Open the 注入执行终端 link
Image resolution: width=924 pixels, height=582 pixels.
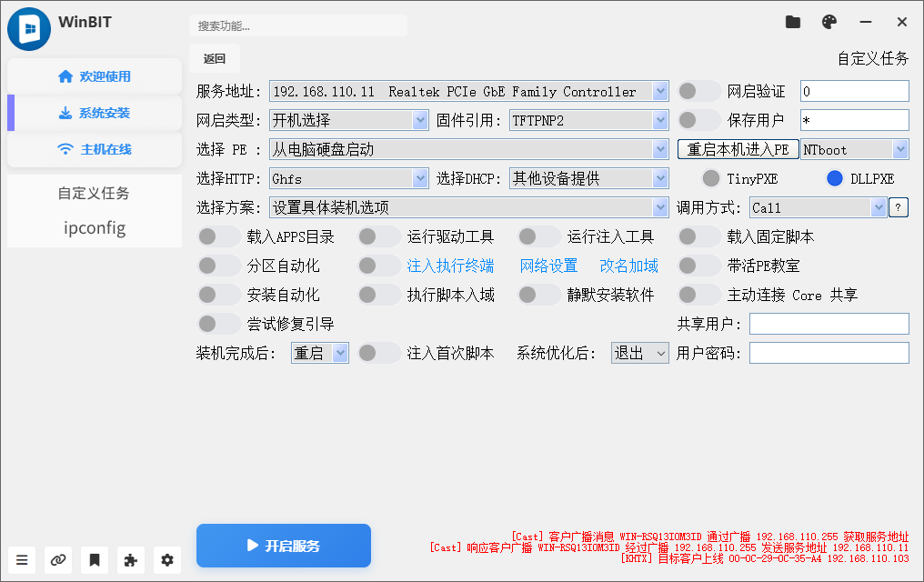tap(450, 266)
